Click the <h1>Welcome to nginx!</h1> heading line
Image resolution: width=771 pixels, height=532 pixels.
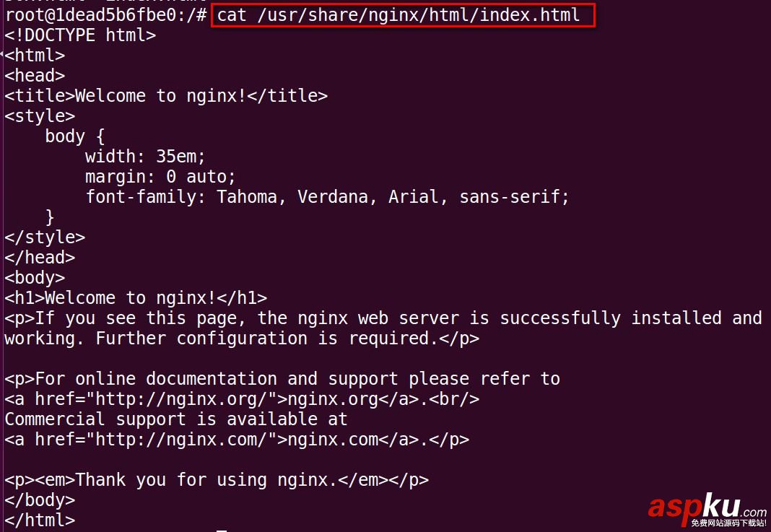[x=136, y=297]
